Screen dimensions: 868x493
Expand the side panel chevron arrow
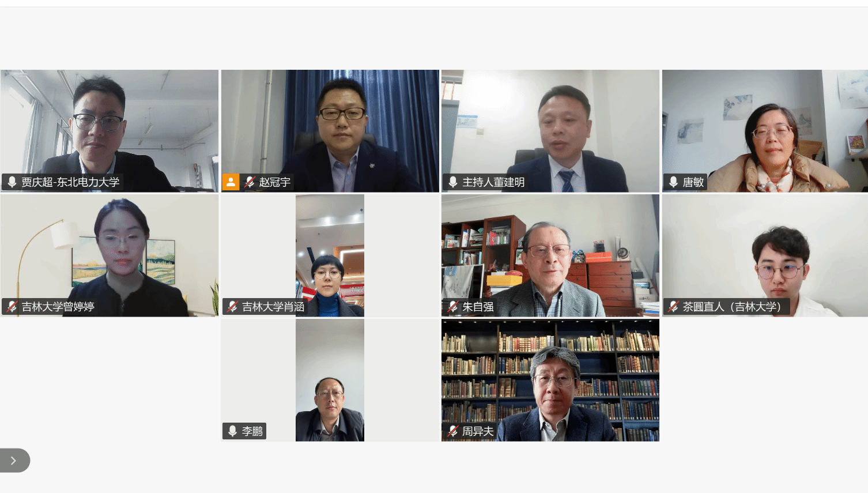click(x=13, y=460)
